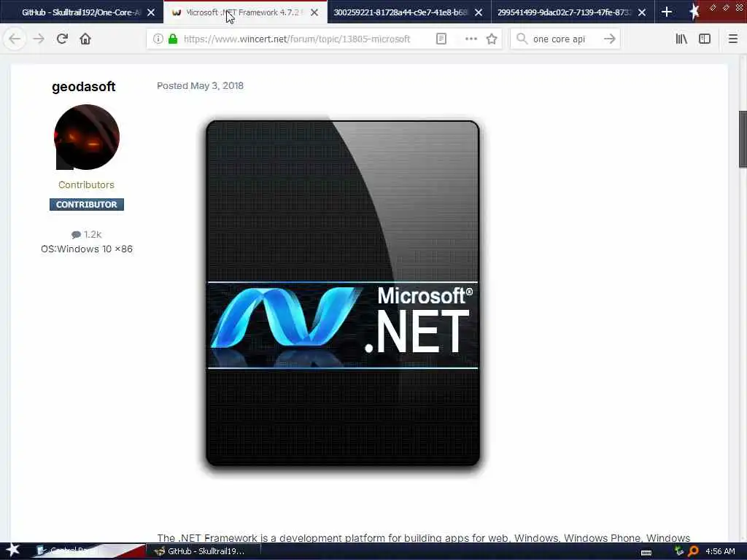Click the orange magnifier tray icon
747x560 pixels.
pos(693,551)
